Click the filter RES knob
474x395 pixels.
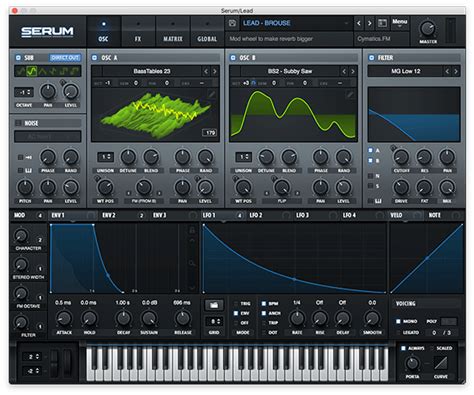[424, 156]
